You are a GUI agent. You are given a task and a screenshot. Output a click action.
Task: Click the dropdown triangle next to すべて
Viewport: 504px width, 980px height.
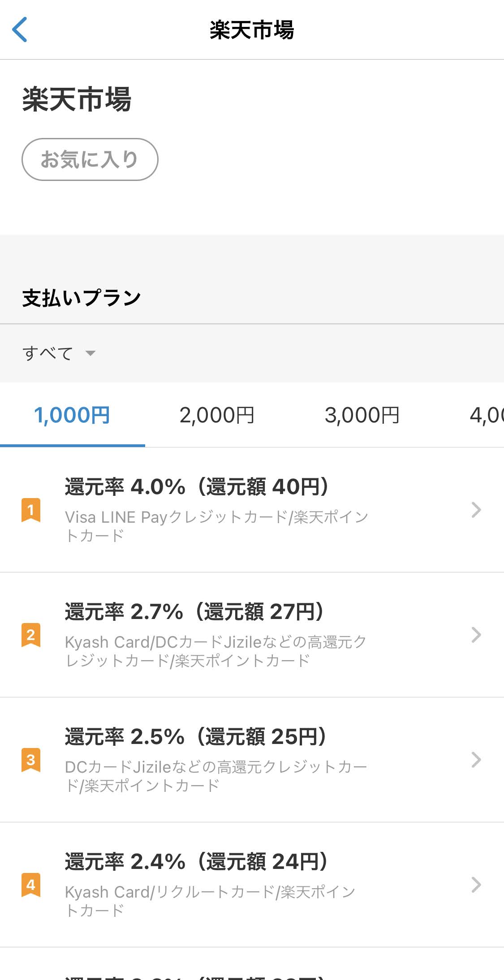click(x=90, y=353)
